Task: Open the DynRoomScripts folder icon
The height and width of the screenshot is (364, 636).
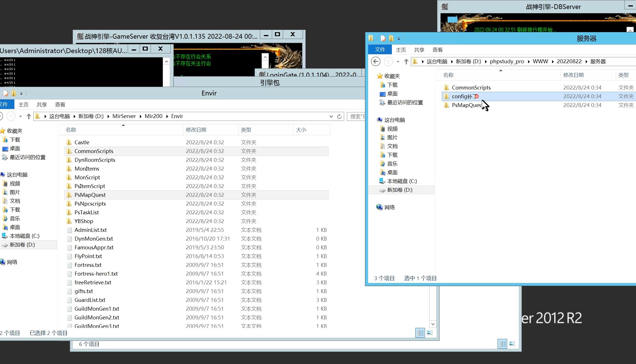Action: [x=69, y=160]
